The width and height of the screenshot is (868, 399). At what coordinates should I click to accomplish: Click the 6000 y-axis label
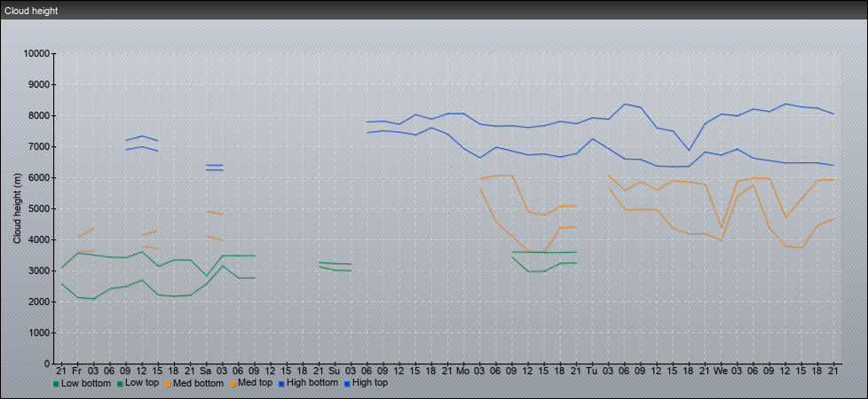point(39,177)
